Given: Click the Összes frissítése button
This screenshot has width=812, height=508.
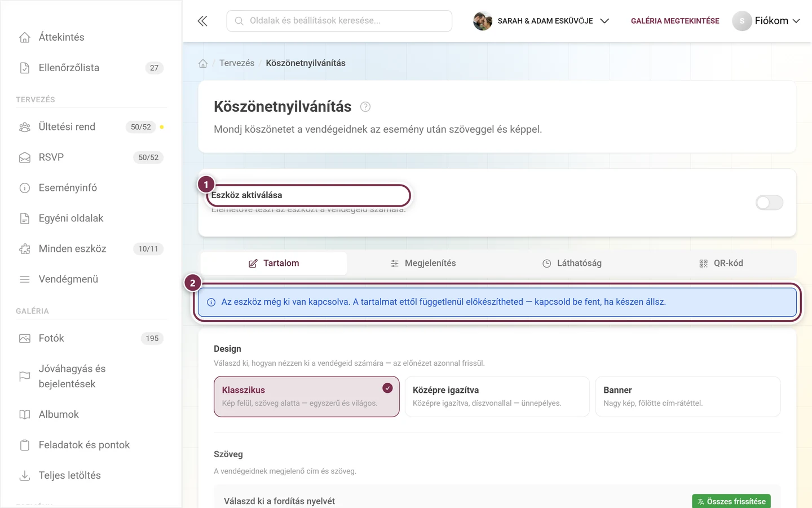Looking at the screenshot, I should [731, 502].
